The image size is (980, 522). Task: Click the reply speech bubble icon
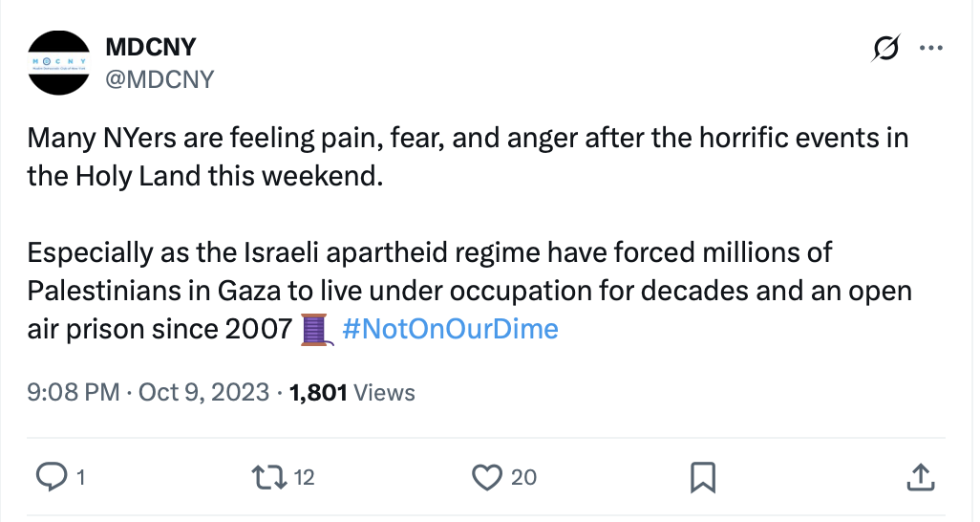50,476
